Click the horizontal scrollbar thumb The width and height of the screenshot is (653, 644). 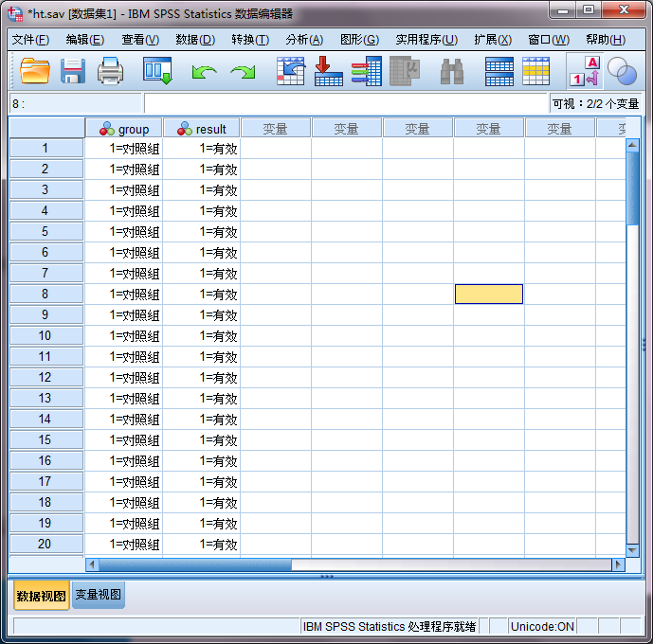[x=195, y=565]
